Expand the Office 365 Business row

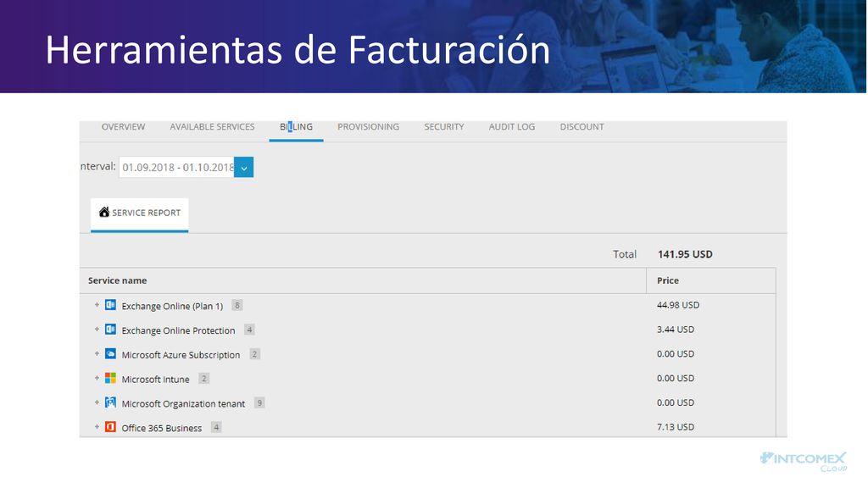click(x=97, y=427)
